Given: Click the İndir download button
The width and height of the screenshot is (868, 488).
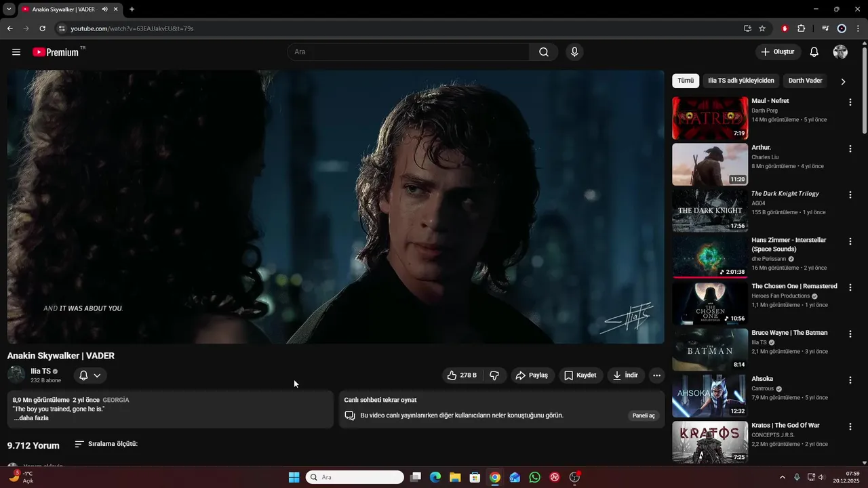Looking at the screenshot, I should point(625,375).
